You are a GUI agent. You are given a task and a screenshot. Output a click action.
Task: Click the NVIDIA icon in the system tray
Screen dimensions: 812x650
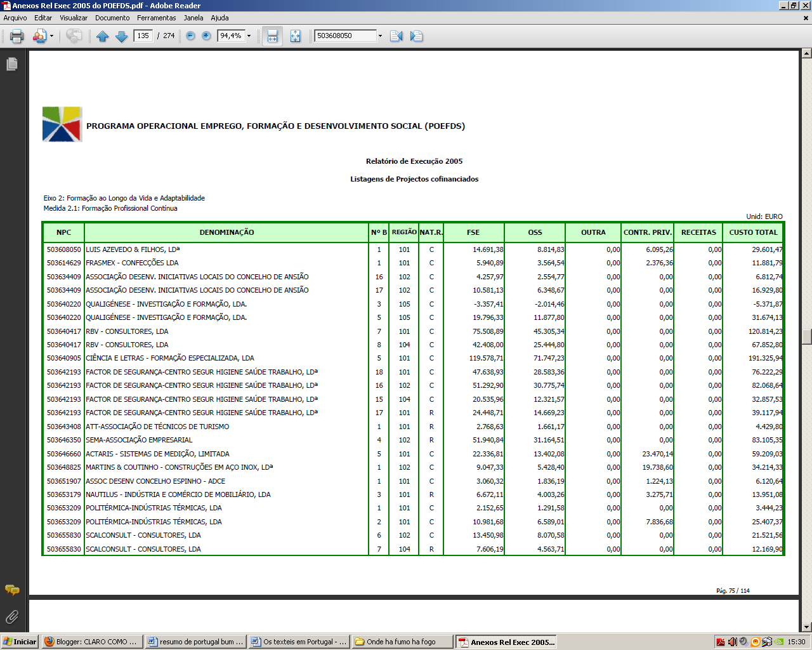[778, 642]
